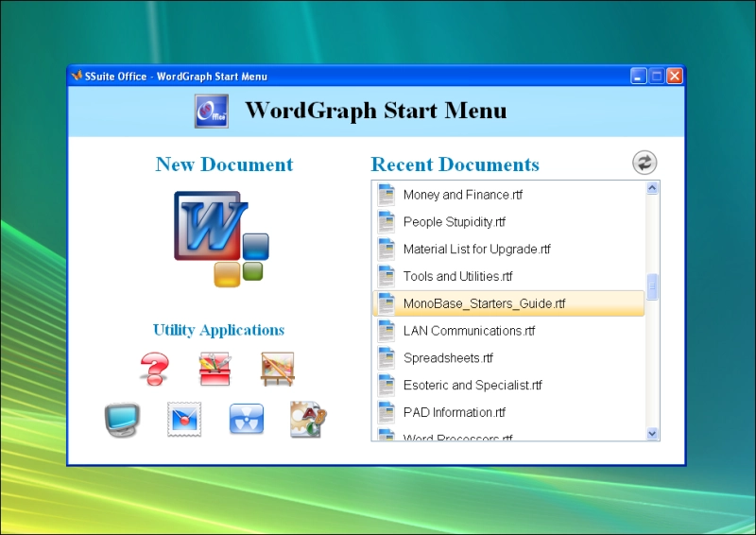Open the gear and letters utility icon
Image resolution: width=756 pixels, height=535 pixels.
pos(308,420)
